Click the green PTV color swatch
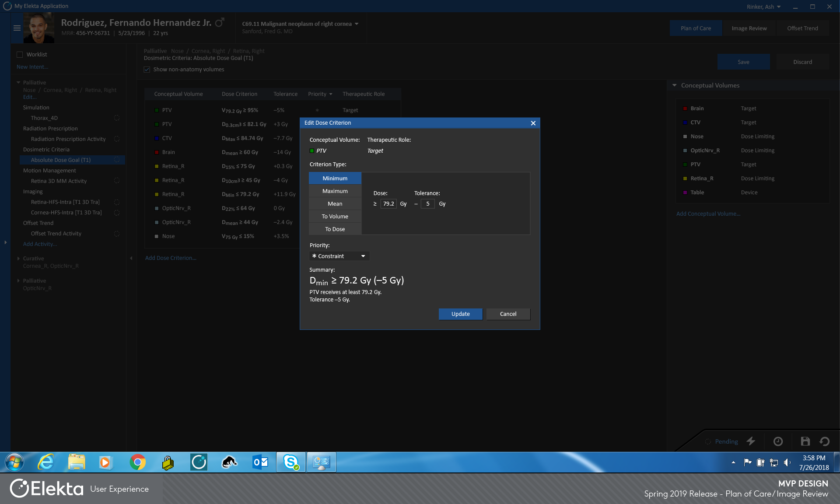Viewport: 840px width, 504px height. [x=311, y=150]
